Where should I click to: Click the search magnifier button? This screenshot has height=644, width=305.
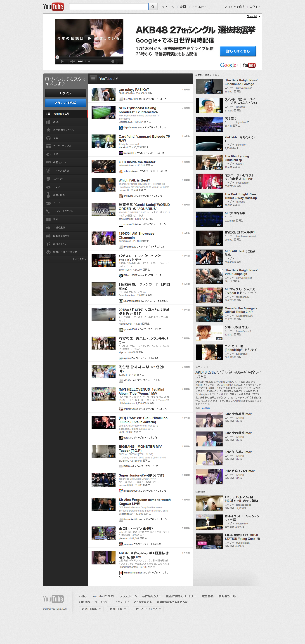pyautogui.click(x=153, y=7)
